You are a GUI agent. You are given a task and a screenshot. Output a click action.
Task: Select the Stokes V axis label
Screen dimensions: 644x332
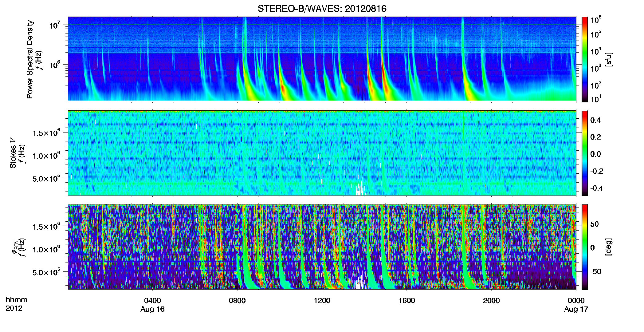click(x=13, y=153)
